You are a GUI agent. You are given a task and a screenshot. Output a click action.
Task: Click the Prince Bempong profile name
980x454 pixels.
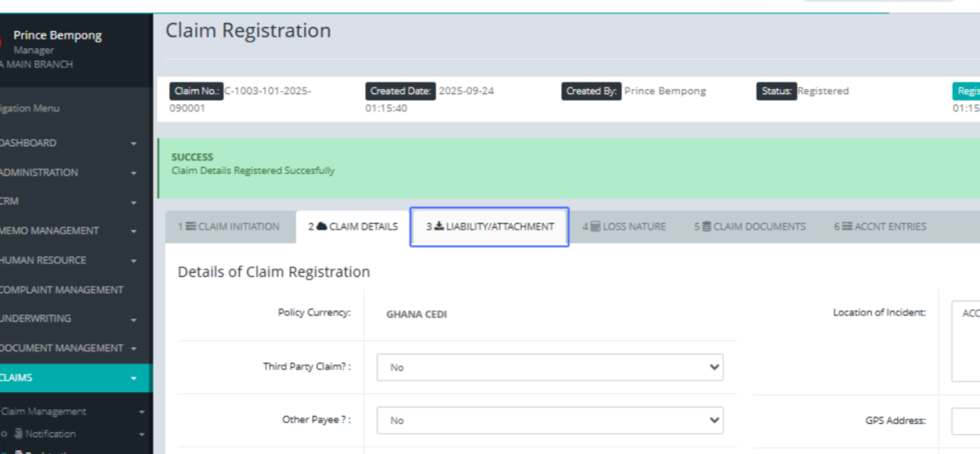pyautogui.click(x=58, y=36)
